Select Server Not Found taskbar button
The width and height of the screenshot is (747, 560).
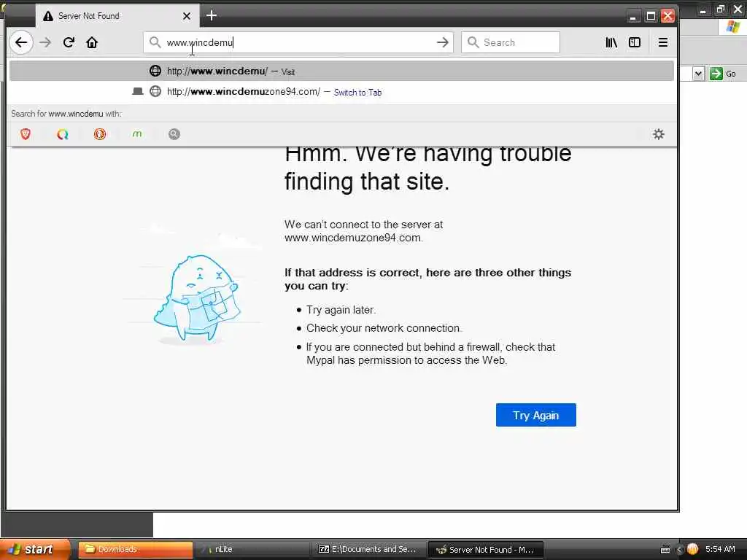(485, 550)
